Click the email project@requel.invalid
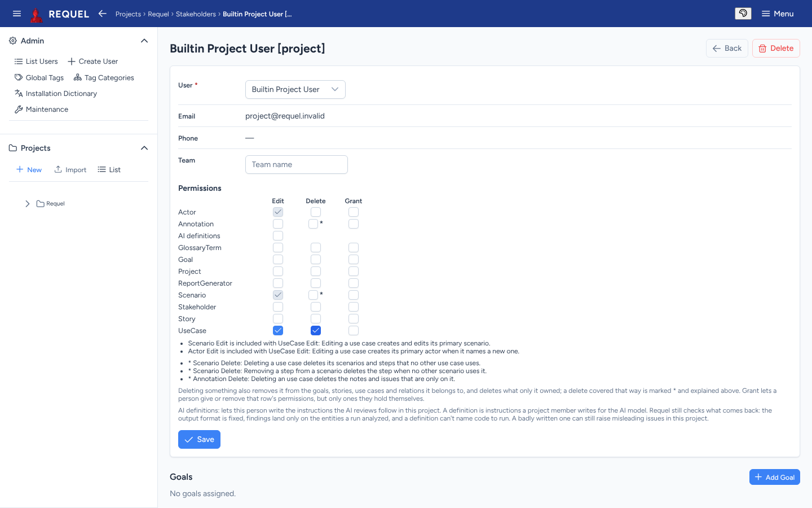812x508 pixels. [285, 116]
